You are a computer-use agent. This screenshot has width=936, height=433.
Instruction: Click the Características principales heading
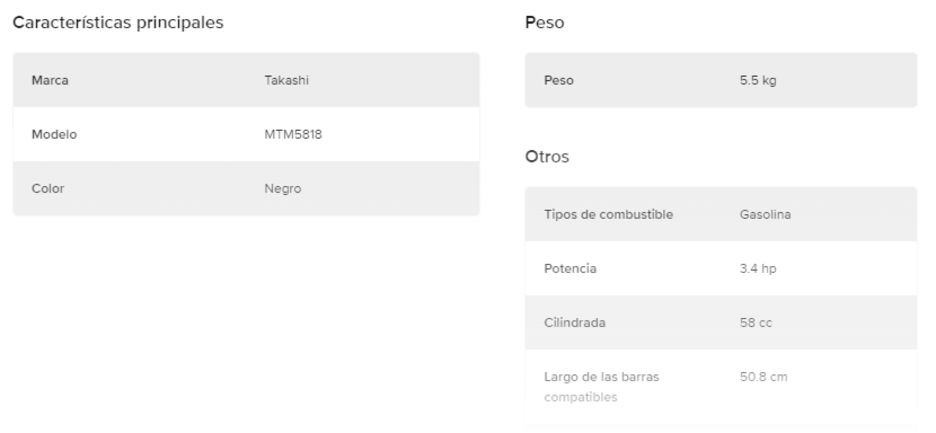[117, 23]
